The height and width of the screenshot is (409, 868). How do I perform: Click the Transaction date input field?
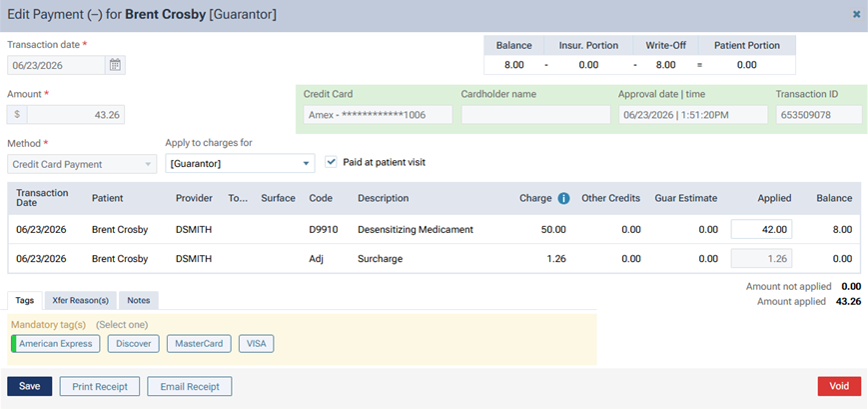pyautogui.click(x=56, y=65)
